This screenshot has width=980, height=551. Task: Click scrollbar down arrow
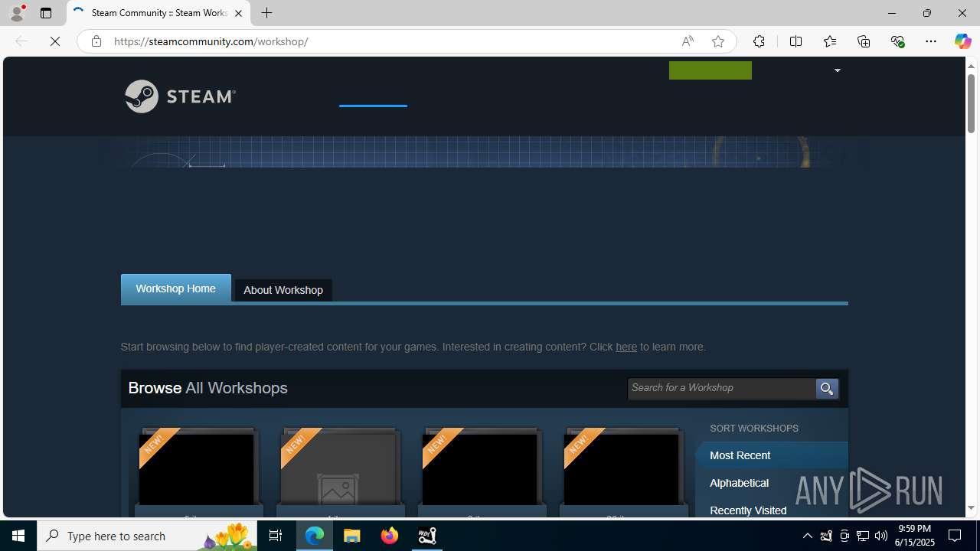point(971,508)
